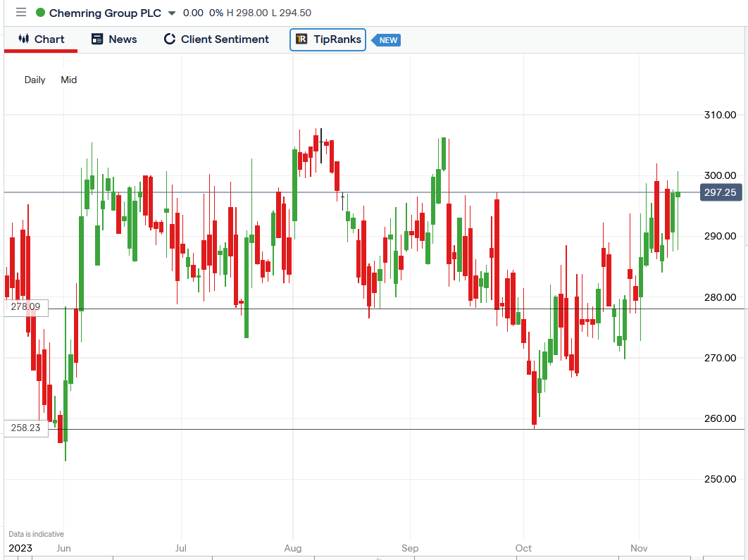The width and height of the screenshot is (748, 560).
Task: Click the NEW badge beside TipRanks
Action: [387, 40]
